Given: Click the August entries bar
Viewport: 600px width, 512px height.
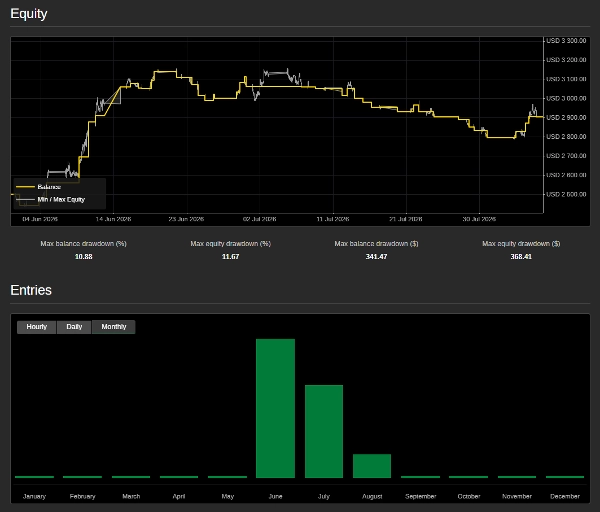Looking at the screenshot, I should pyautogui.click(x=372, y=466).
